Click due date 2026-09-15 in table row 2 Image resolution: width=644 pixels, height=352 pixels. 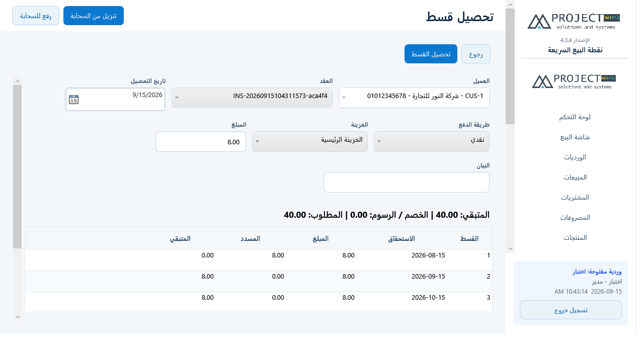(x=428, y=277)
